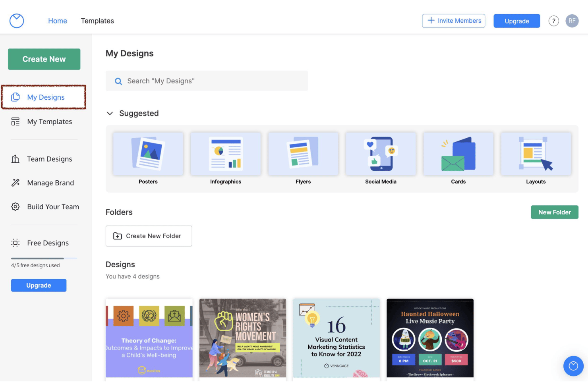Click the floating Venngage chat bubble icon
588x392 pixels.
coord(573,366)
